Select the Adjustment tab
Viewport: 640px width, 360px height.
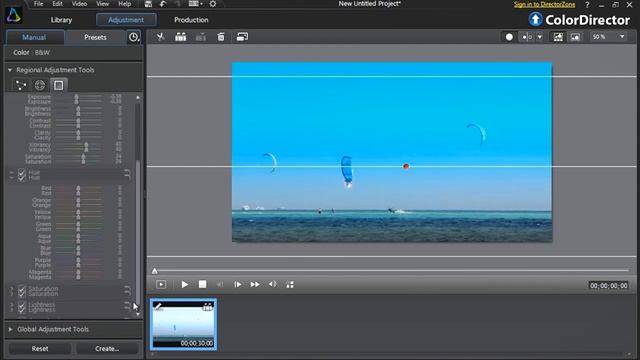click(x=126, y=20)
